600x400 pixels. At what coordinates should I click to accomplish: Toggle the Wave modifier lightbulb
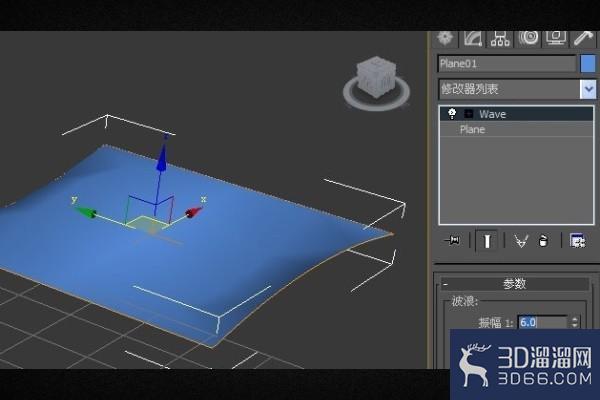452,114
